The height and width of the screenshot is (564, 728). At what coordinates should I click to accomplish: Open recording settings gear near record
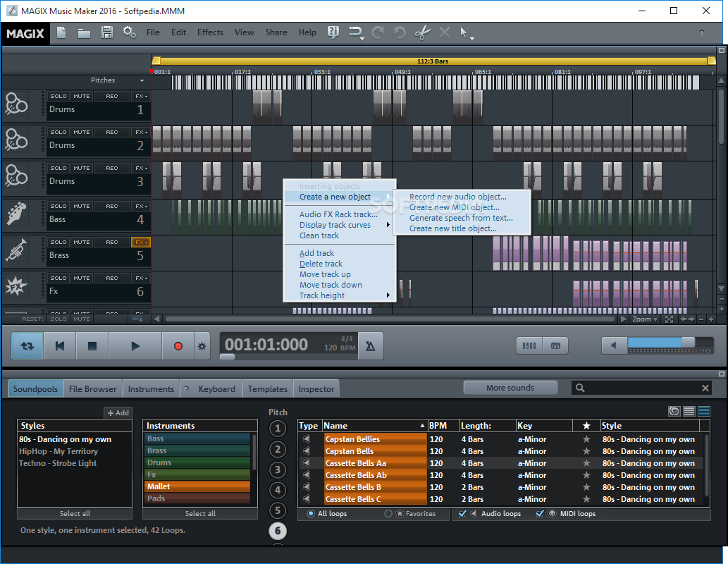click(202, 346)
